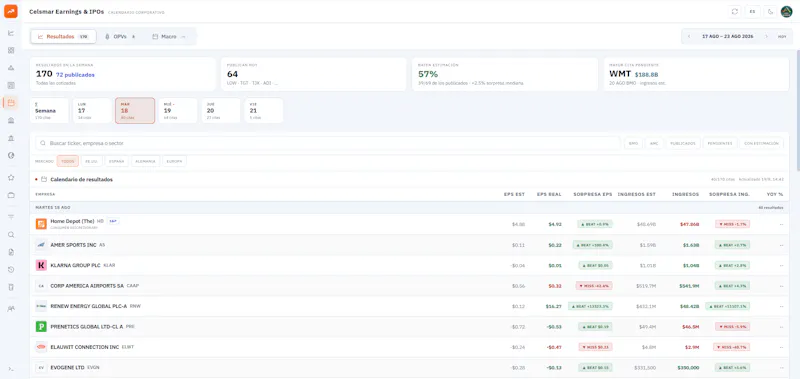The height and width of the screenshot is (379, 800).
Task: Select the TODOS market filter
Action: tap(68, 161)
